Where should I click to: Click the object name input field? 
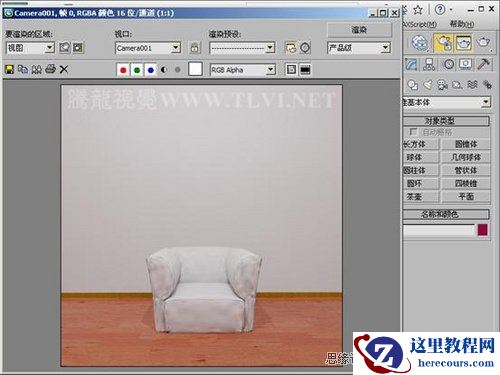439,230
